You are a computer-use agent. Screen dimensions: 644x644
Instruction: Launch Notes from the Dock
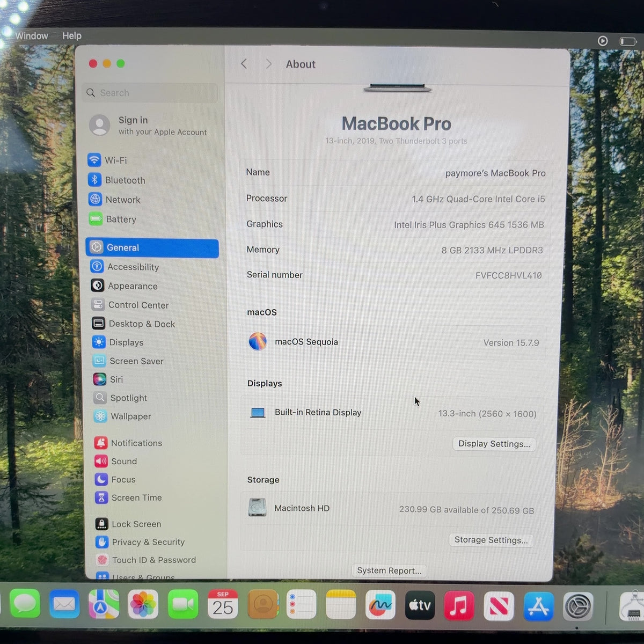341,605
